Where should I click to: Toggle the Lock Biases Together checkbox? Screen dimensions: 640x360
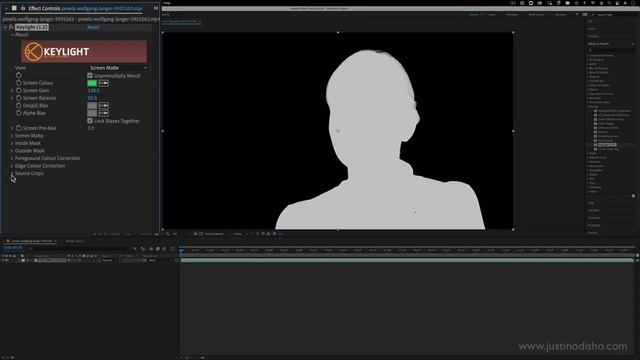point(90,121)
